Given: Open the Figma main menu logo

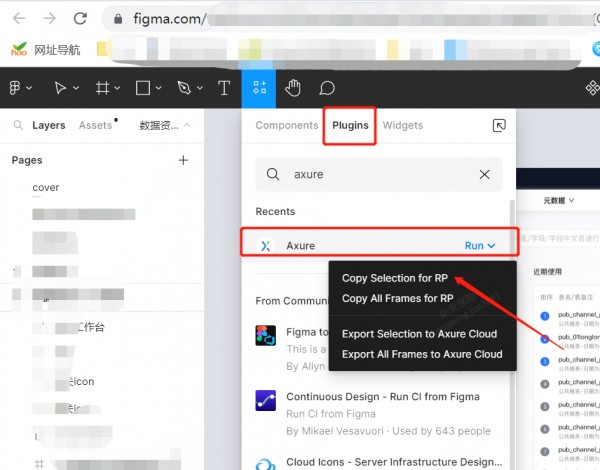Looking at the screenshot, I should [15, 88].
